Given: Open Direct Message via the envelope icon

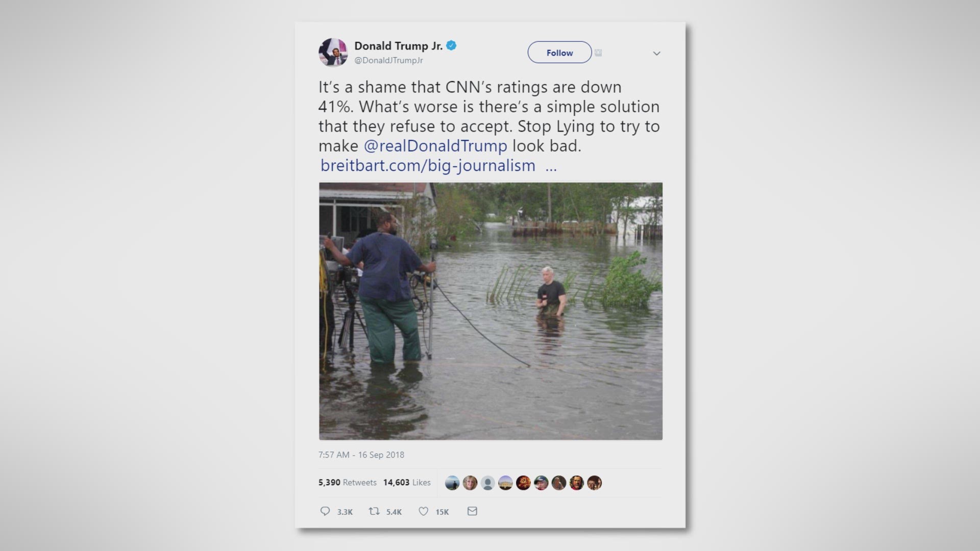Looking at the screenshot, I should (x=472, y=511).
